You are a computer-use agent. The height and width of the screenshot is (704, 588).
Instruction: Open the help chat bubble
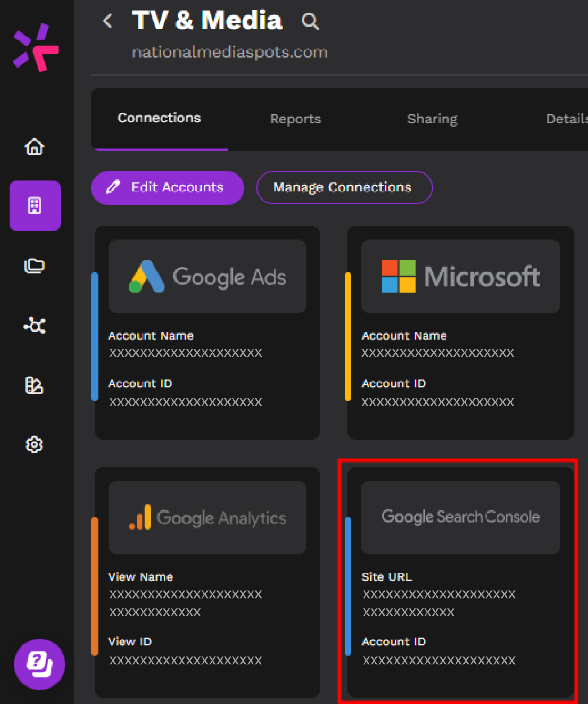click(x=39, y=664)
